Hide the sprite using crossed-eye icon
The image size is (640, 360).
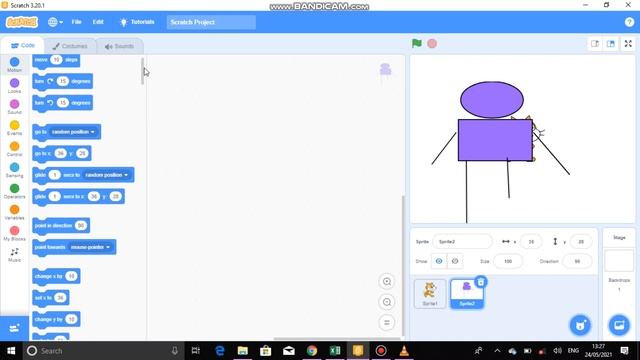point(455,261)
